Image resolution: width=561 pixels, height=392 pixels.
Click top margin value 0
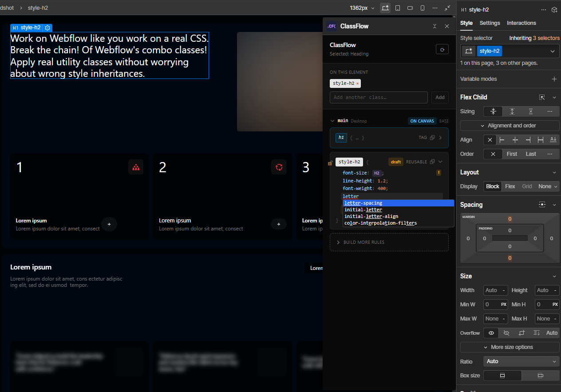(510, 219)
